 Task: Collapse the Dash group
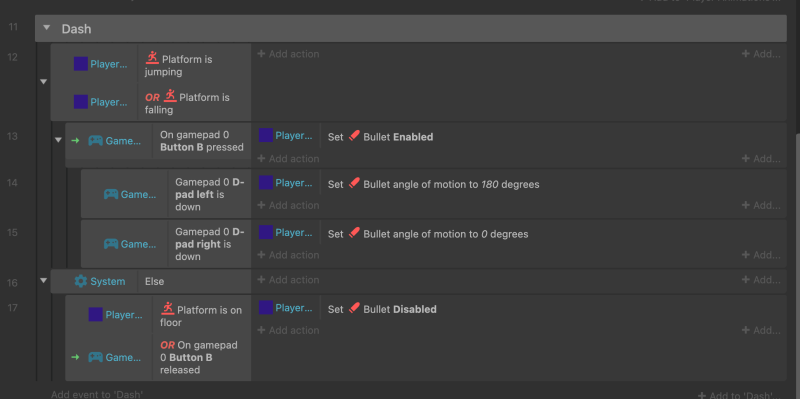coord(47,28)
